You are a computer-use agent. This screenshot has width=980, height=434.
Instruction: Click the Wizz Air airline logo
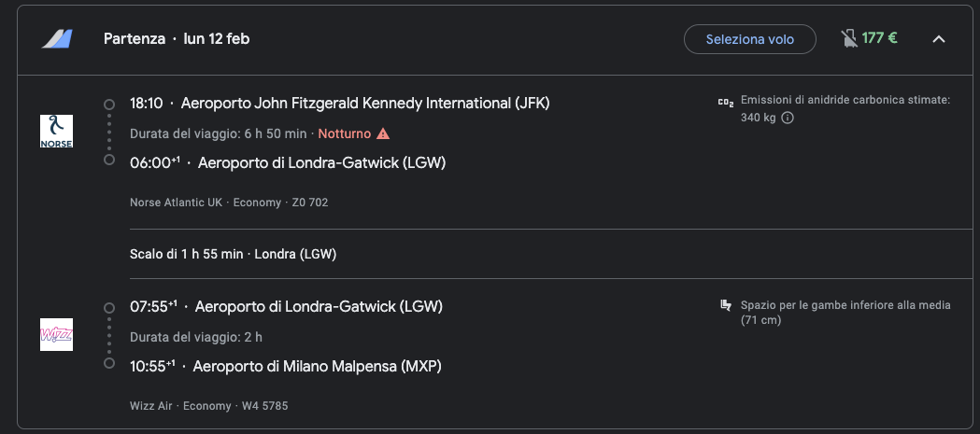point(56,335)
